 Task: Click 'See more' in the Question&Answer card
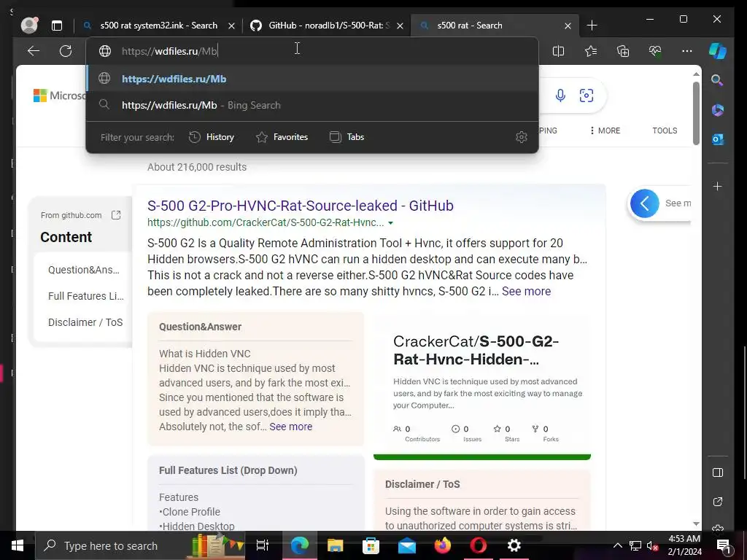click(290, 427)
